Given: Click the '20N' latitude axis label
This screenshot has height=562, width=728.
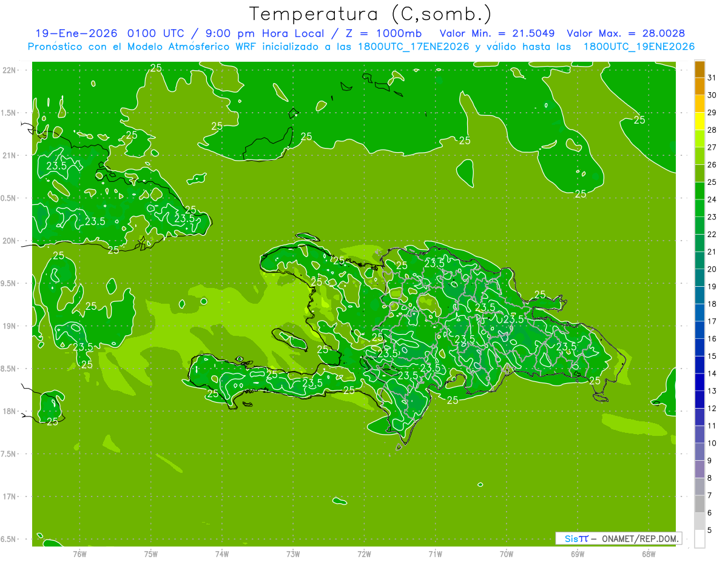Looking at the screenshot, I should [9, 241].
